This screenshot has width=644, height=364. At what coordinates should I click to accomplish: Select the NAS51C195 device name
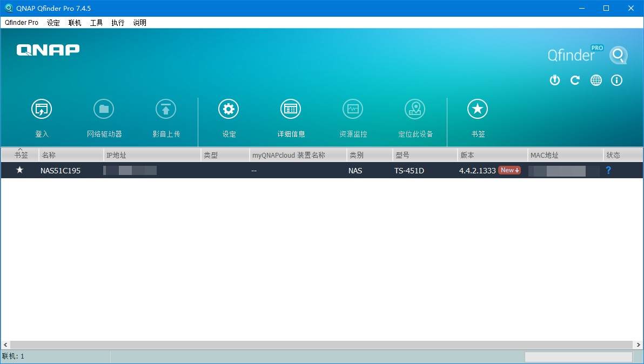pos(61,171)
